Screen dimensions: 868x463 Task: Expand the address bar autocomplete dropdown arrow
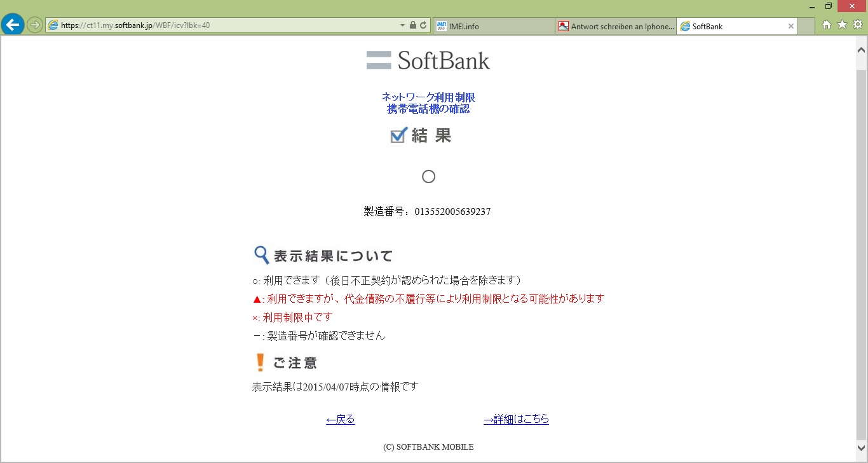pyautogui.click(x=402, y=25)
